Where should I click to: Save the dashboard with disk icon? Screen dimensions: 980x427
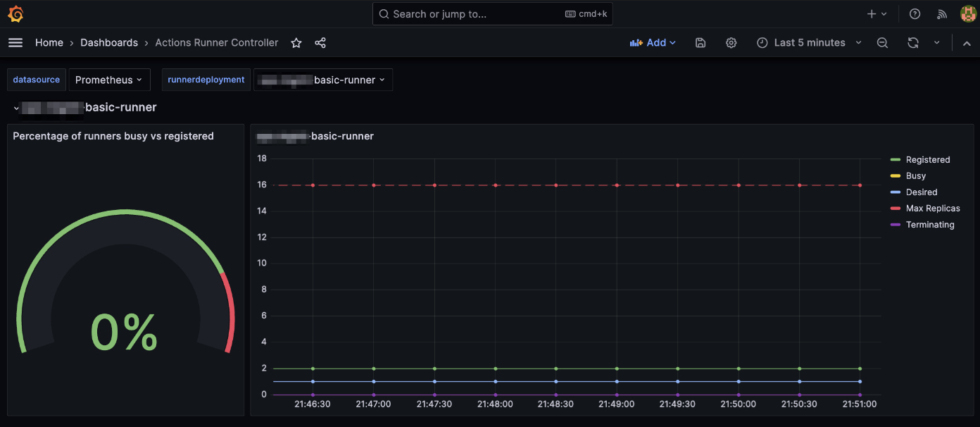701,43
